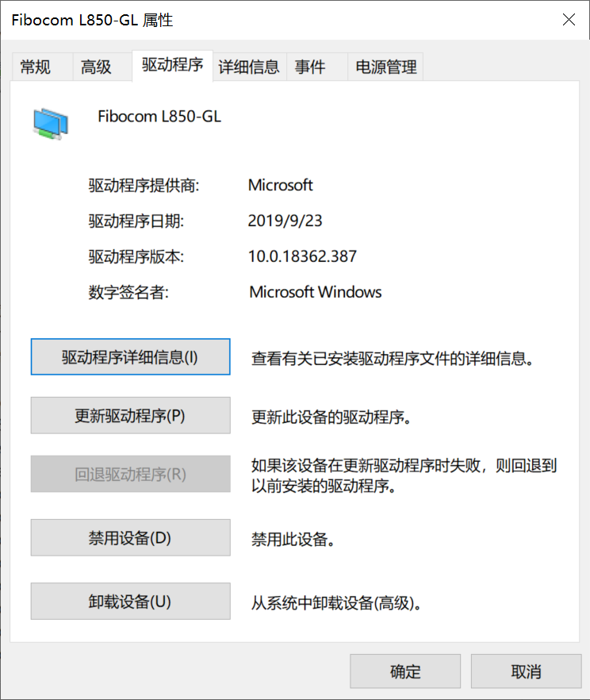Click the signer value Microsoft Windows
Screen dimensions: 590x700
click(316, 292)
